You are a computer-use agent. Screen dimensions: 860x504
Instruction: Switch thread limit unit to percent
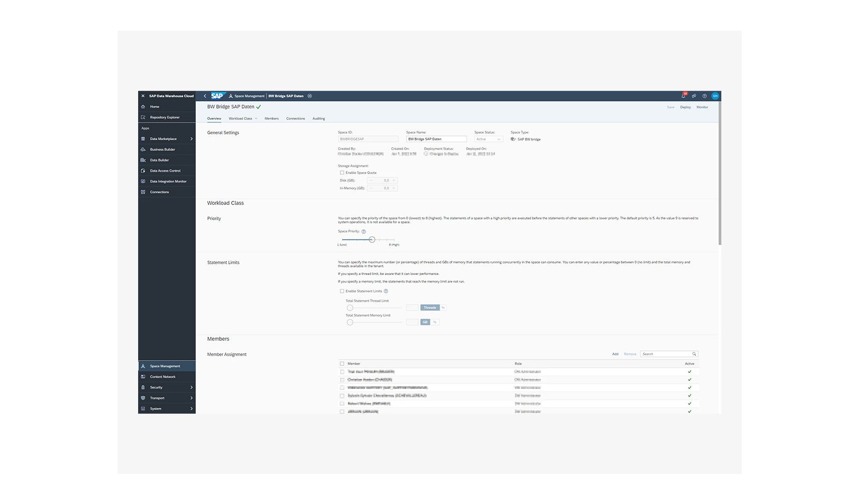click(x=443, y=308)
